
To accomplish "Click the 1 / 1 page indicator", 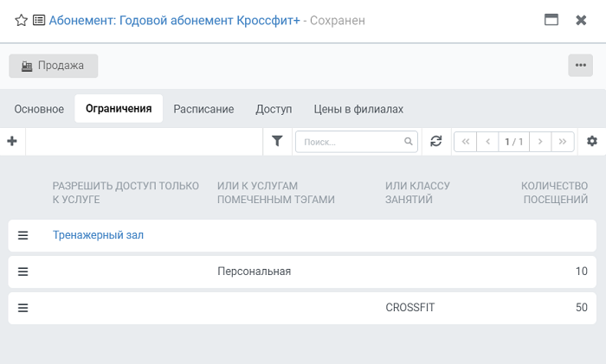I will (x=514, y=142).
